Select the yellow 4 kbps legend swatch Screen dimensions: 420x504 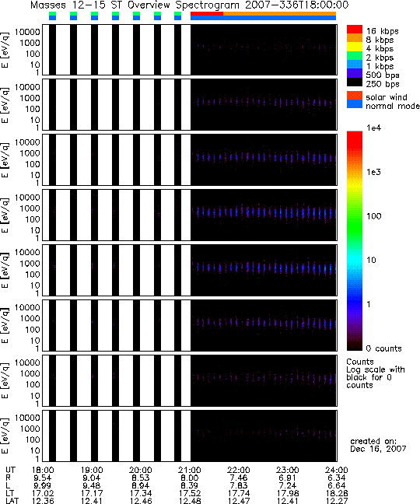[355, 47]
